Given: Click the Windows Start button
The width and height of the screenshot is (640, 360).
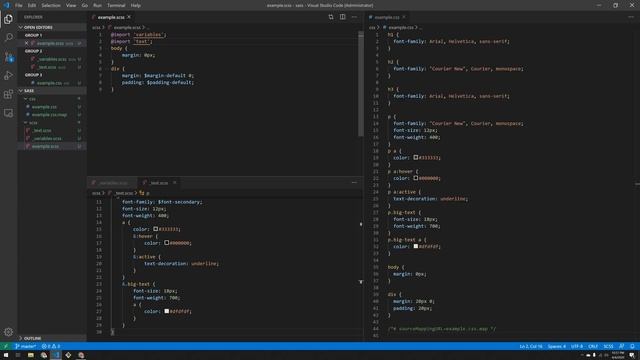Looking at the screenshot, I should [x=6, y=355].
